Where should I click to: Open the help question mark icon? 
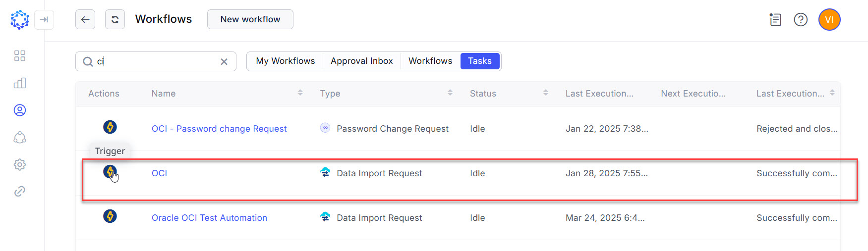point(801,20)
